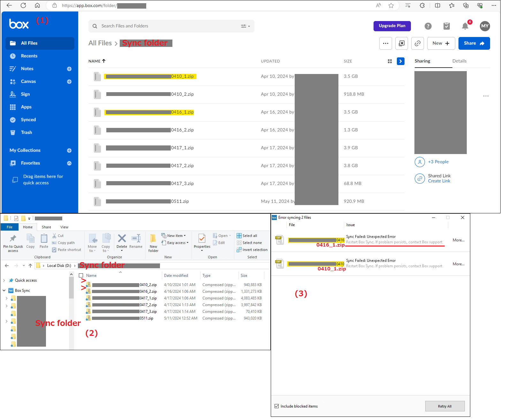This screenshot has width=507, height=420.
Task: Switch to the Details tab
Action: coord(459,61)
